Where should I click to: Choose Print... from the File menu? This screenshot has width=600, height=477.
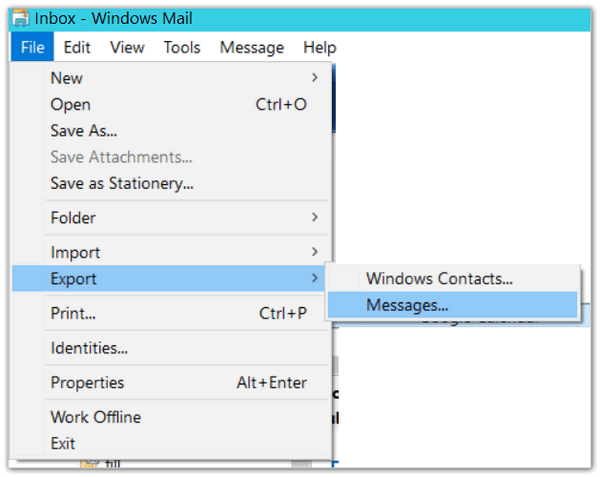(171, 313)
